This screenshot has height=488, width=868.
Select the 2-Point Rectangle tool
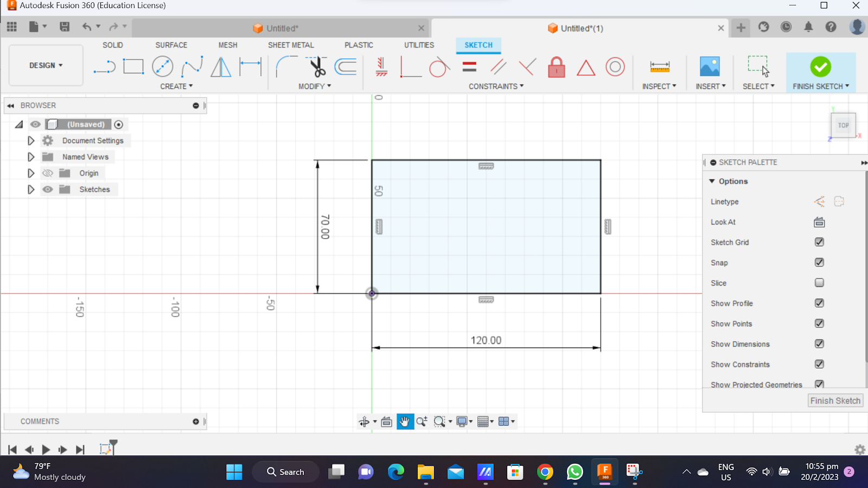(133, 67)
